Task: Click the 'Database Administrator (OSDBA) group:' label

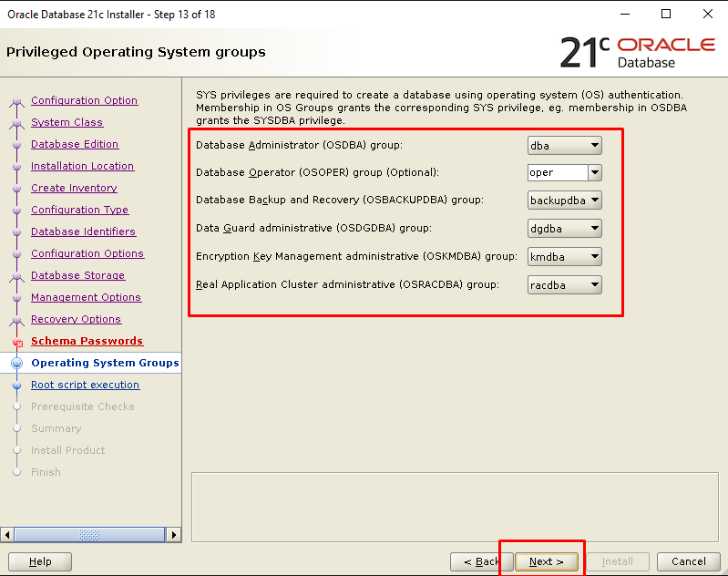Action: pos(299,145)
